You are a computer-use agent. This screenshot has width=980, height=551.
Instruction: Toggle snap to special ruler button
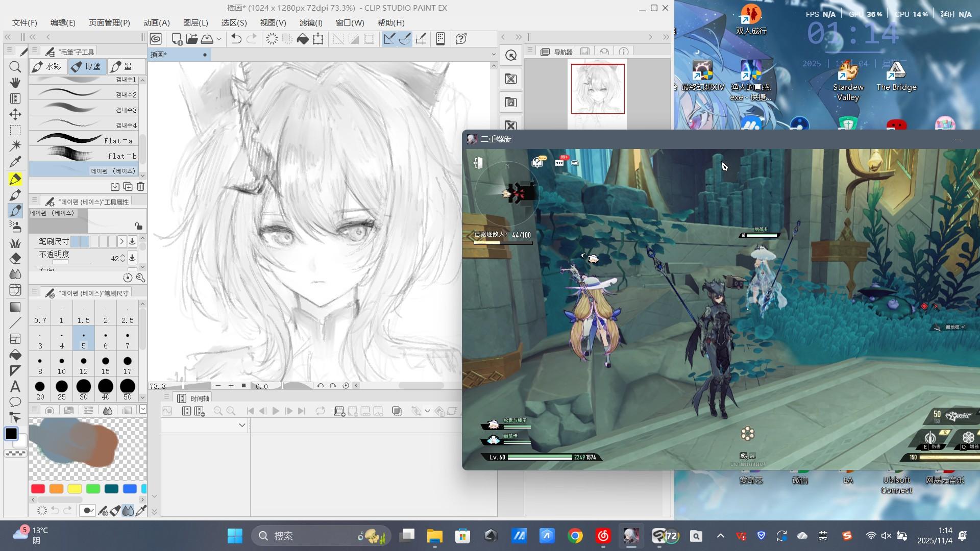(x=405, y=39)
